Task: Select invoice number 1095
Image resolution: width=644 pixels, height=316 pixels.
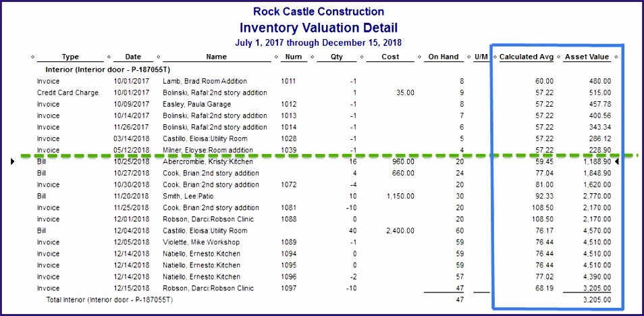Action: point(288,265)
